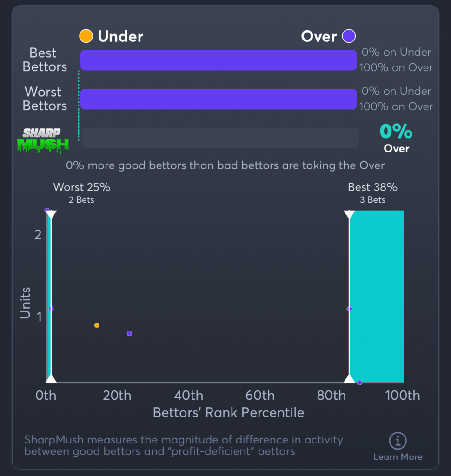Select the orange Under legend circle
451x476 pixels.
pos(86,36)
